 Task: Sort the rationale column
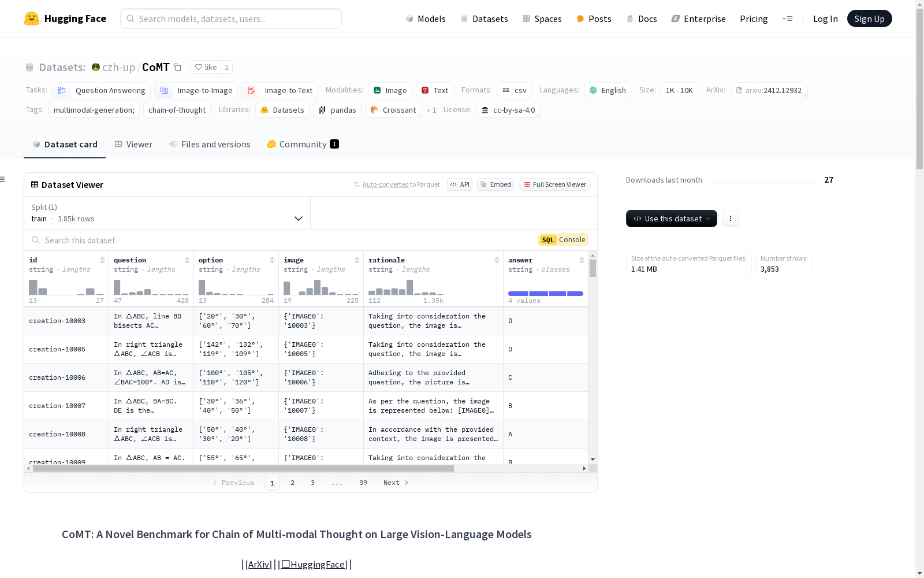[x=497, y=260]
